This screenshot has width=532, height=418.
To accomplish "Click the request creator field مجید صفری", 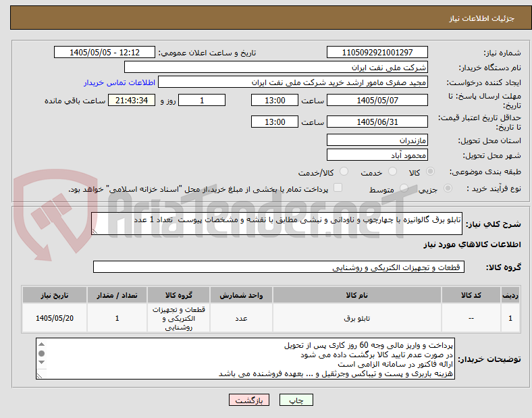I will (x=293, y=82).
